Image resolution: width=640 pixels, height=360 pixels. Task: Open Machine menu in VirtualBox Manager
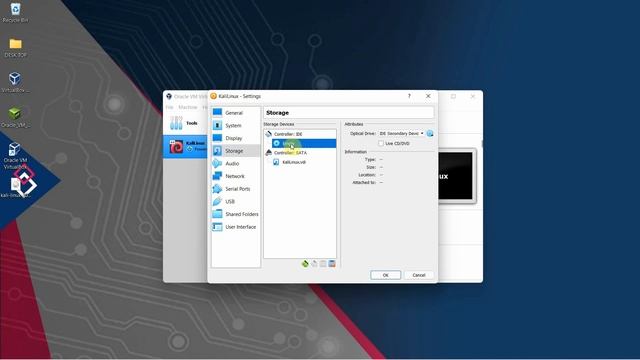(188, 107)
